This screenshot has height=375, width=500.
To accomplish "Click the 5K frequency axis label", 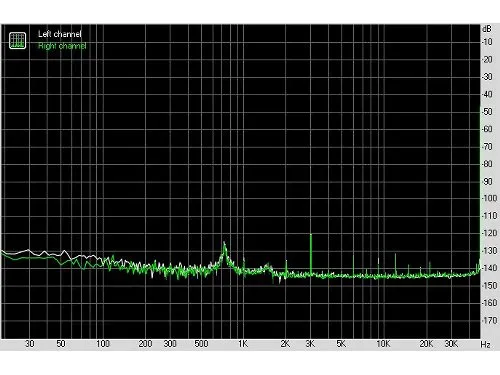I will (341, 344).
